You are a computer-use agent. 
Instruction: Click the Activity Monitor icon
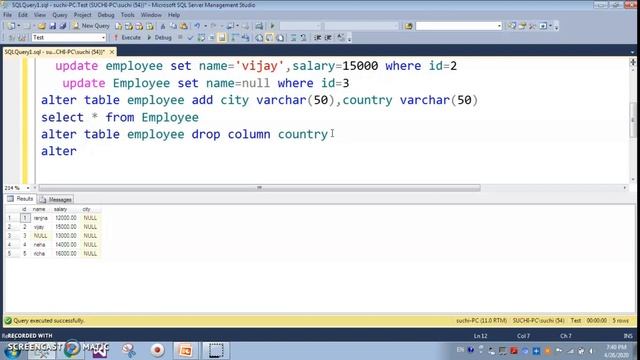pos(259,26)
